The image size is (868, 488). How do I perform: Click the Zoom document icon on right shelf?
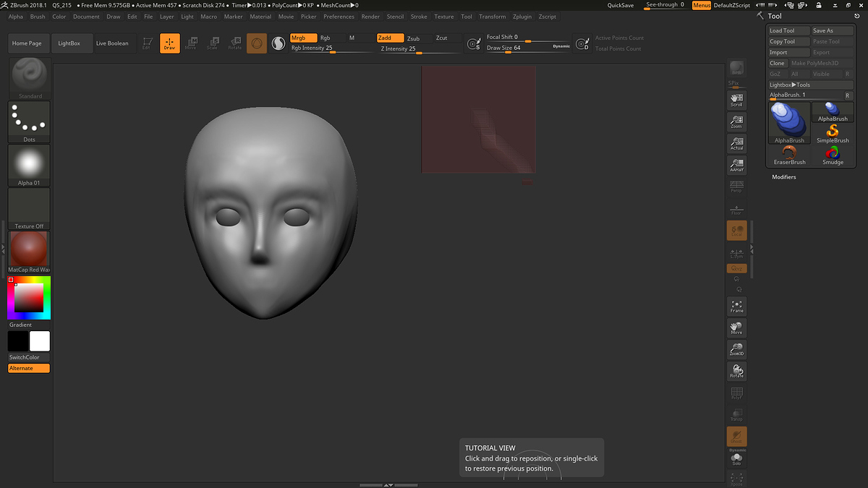pyautogui.click(x=736, y=121)
